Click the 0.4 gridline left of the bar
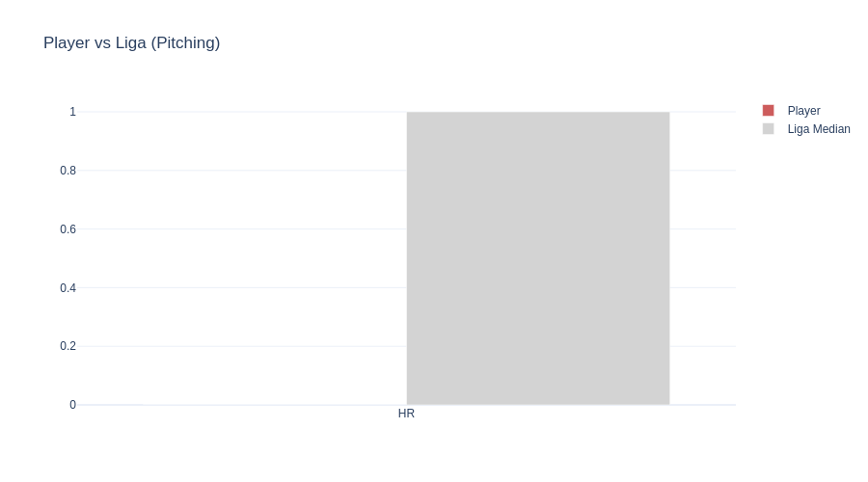868x482 pixels. tap(241, 288)
